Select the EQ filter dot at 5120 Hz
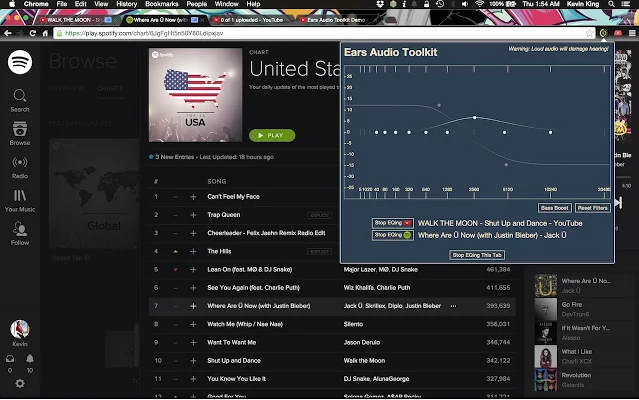This screenshot has height=400, width=639. (505, 132)
